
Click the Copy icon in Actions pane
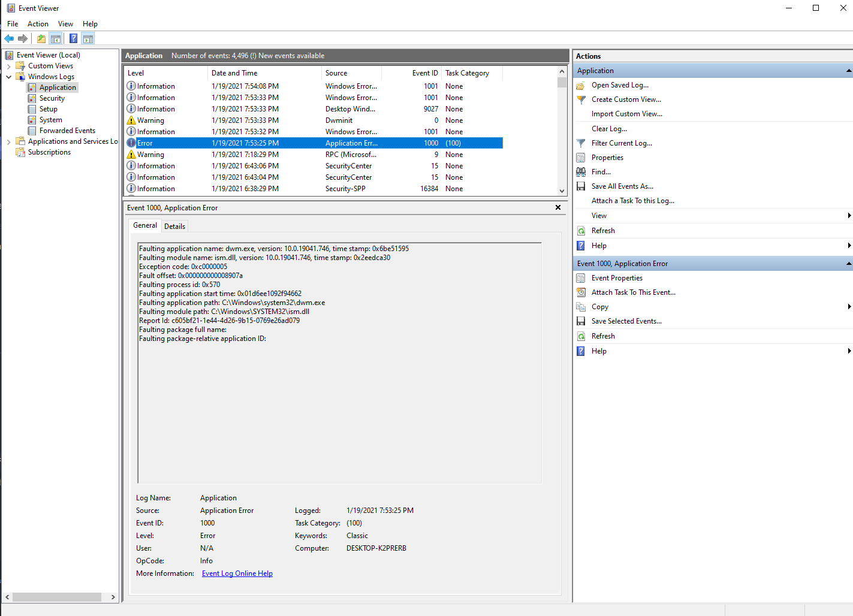(581, 307)
